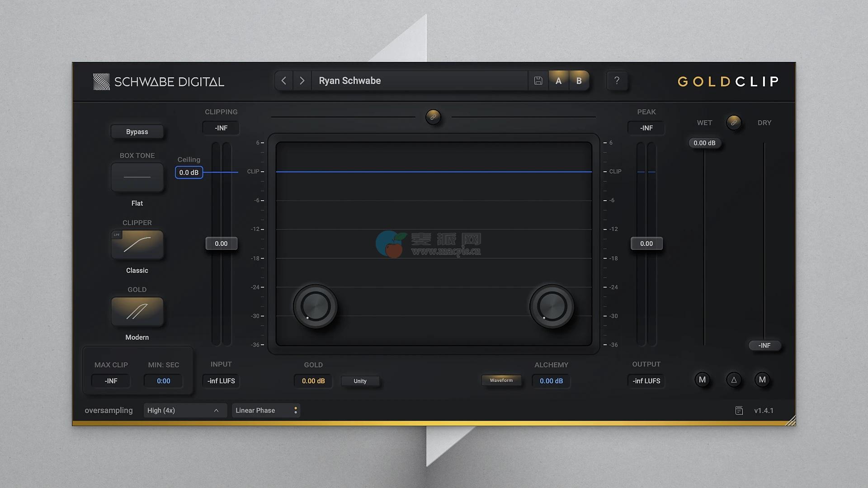Switch to the B preset slot
This screenshot has width=868, height=488.
579,81
